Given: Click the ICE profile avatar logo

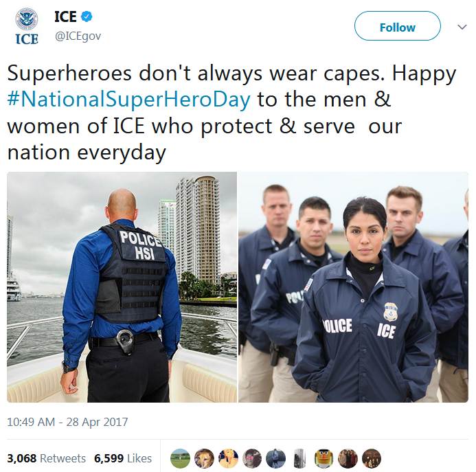Looking at the screenshot, I should tap(27, 26).
